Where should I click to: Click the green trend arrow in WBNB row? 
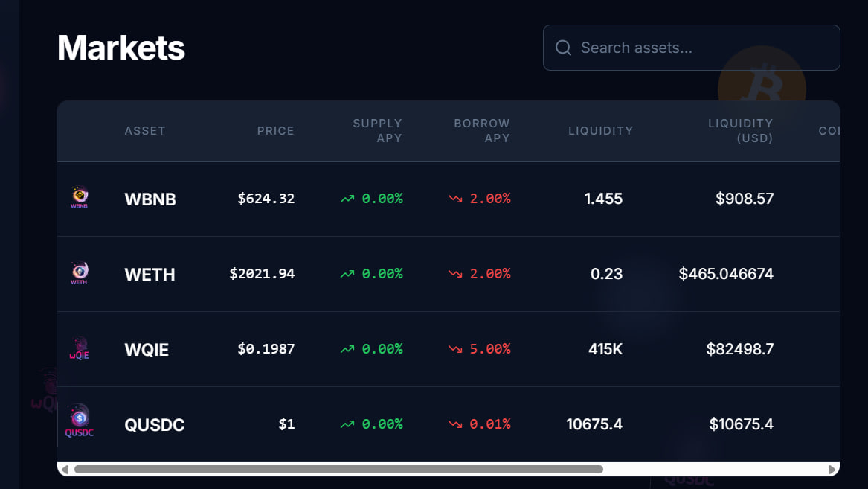tap(347, 199)
